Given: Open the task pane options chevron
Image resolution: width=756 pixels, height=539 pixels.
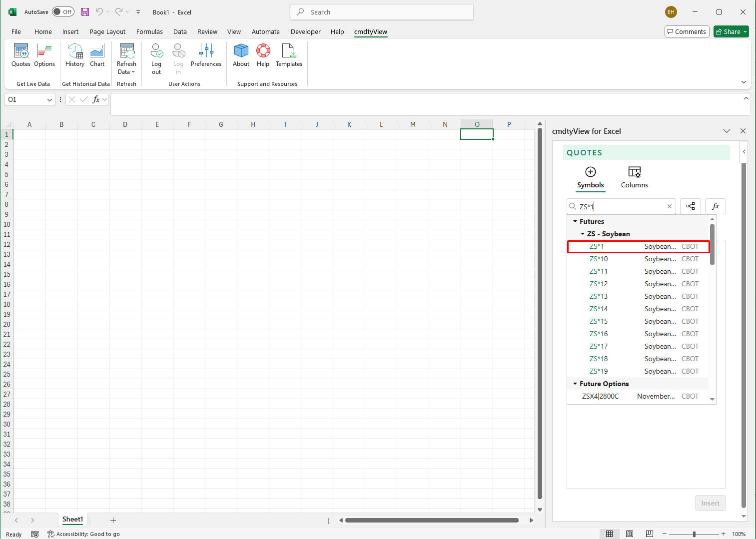Looking at the screenshot, I should 727,131.
